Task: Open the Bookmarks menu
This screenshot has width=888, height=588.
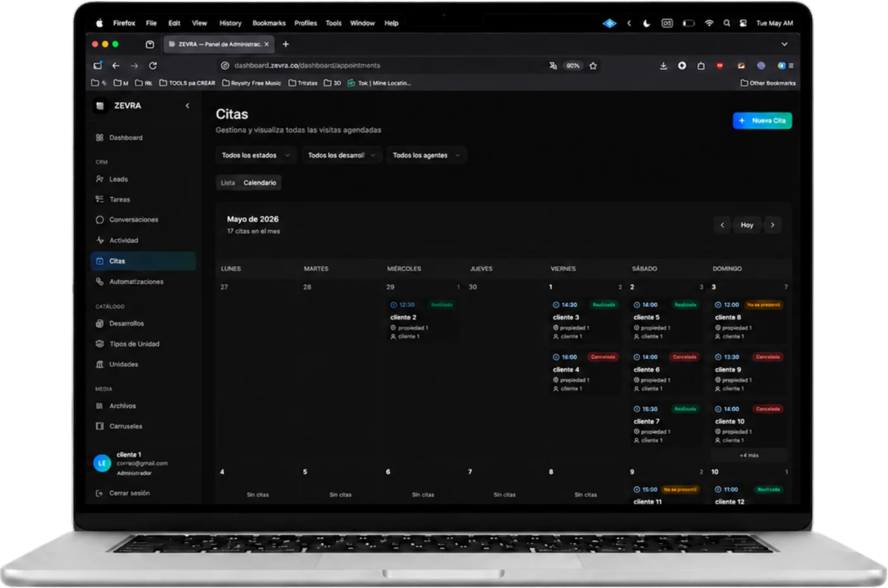Action: point(269,23)
